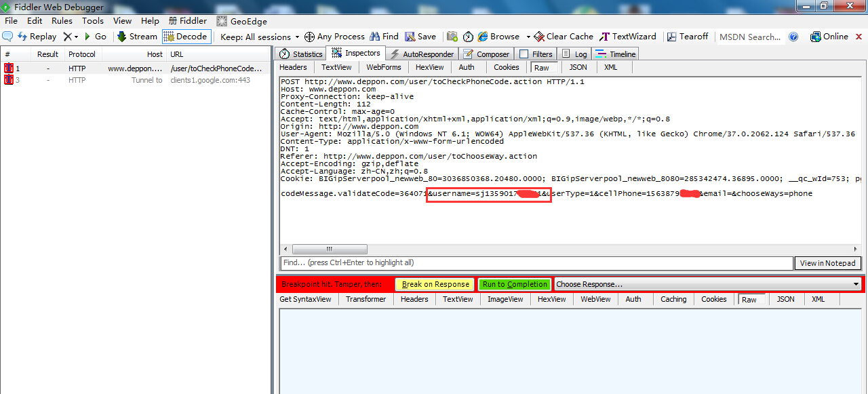Replay the selected session
Image resolution: width=868 pixels, height=394 pixels.
(37, 37)
